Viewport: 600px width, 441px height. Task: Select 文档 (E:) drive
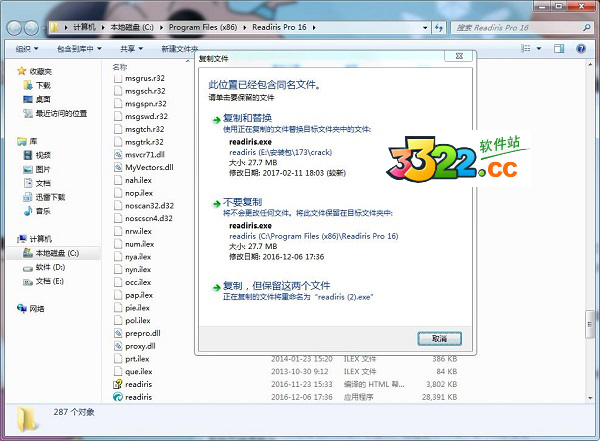[44, 281]
